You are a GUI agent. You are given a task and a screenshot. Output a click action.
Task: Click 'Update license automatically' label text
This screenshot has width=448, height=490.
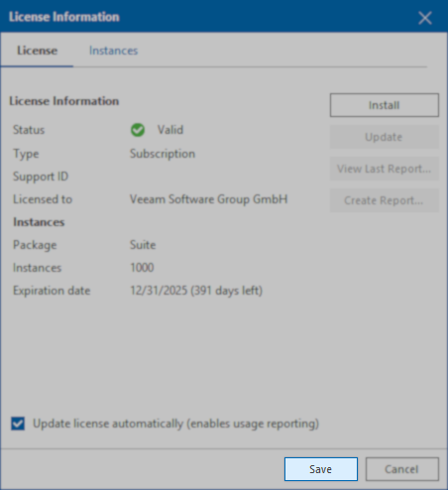point(175,424)
